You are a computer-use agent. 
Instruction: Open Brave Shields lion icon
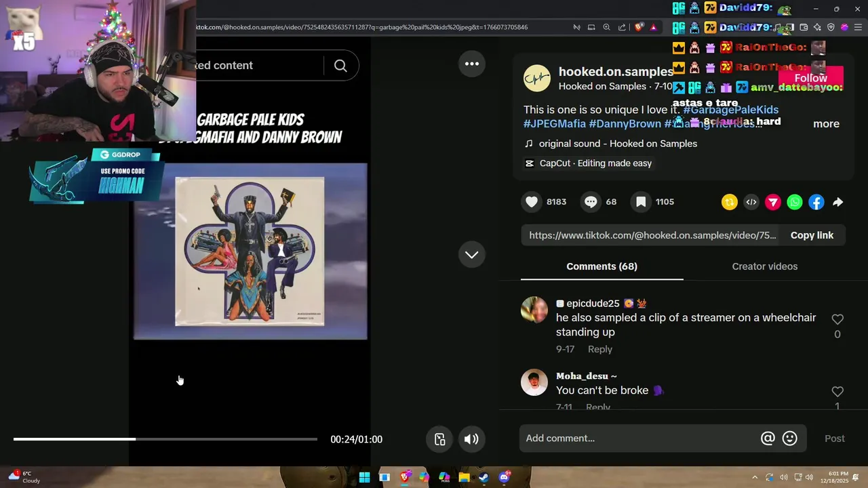(639, 27)
